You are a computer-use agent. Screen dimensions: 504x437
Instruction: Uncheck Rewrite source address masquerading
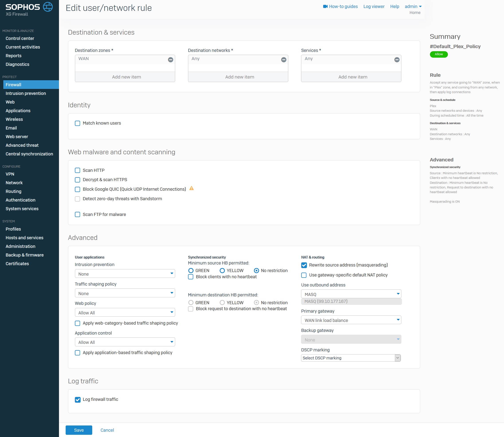coord(304,265)
